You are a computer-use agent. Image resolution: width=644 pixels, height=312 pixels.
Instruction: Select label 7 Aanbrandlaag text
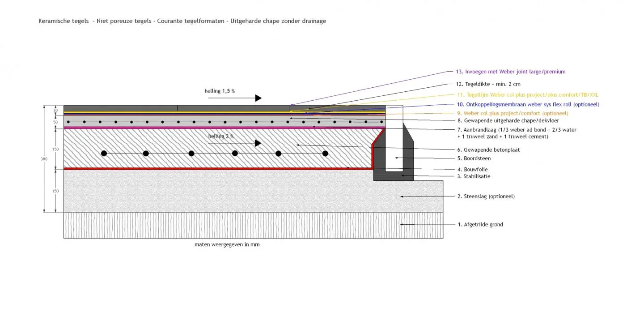[516, 133]
